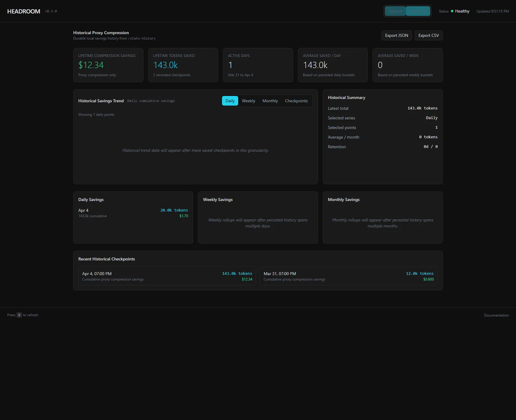Open the Documentation link in footer
The image size is (516, 420).
[496, 315]
